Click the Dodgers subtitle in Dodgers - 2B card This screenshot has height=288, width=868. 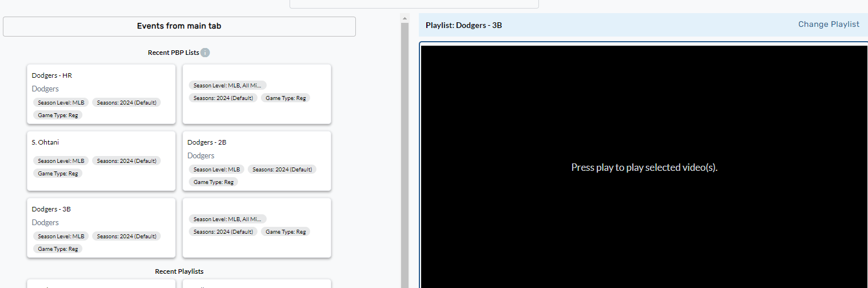pyautogui.click(x=201, y=156)
